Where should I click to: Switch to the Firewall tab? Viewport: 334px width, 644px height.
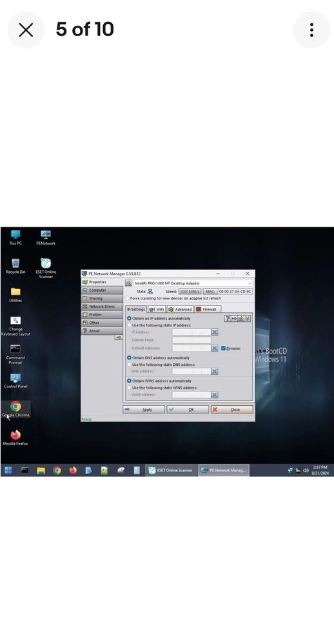click(208, 309)
